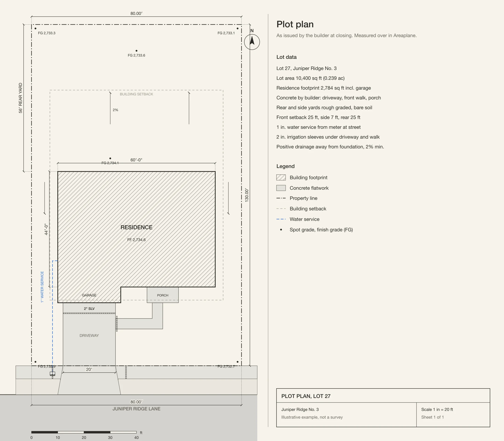504x441 pixels.
Task: Click the Building setback dashed legend symbol
Action: [281, 209]
